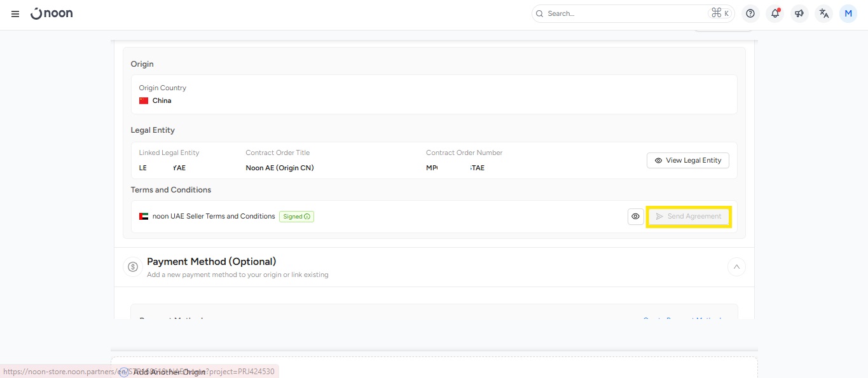Click the Send Agreement button
Viewport: 868px width, 378px height.
click(x=688, y=217)
